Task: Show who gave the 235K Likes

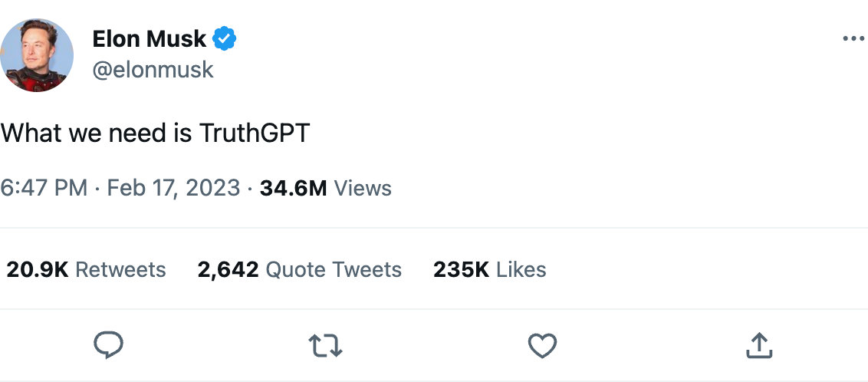Action: point(489,269)
